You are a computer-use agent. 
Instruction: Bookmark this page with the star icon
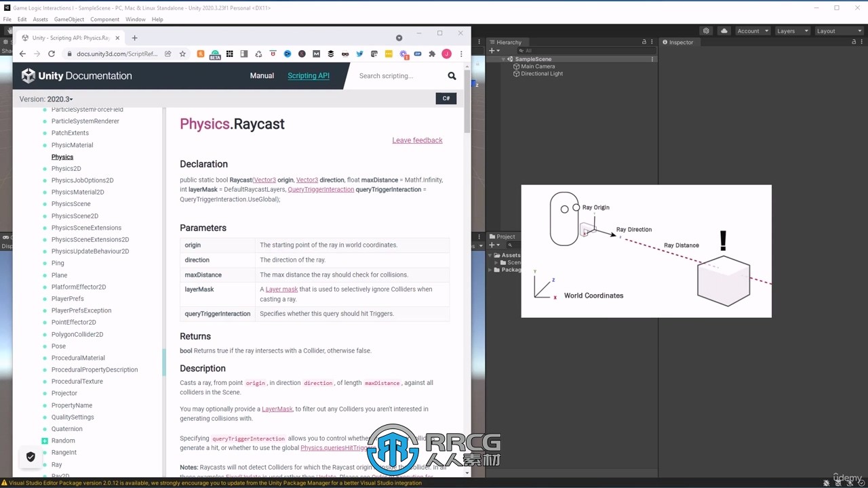pyautogui.click(x=182, y=54)
